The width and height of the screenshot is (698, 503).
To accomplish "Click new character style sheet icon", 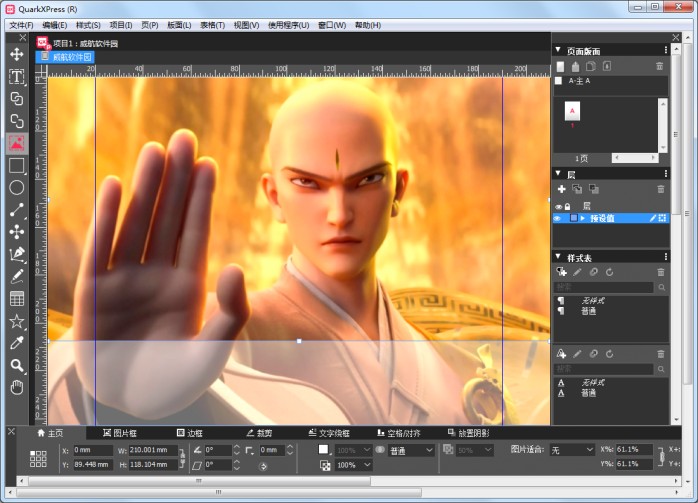I will (x=561, y=353).
